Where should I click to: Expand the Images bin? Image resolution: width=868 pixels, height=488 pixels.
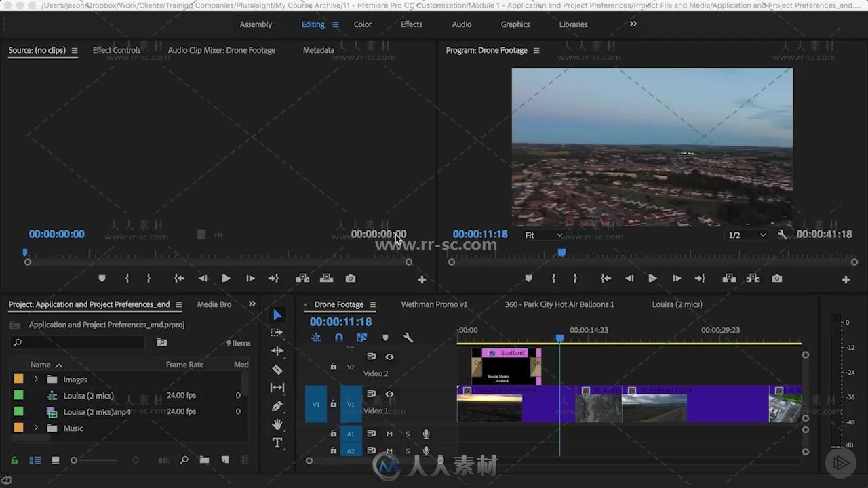pyautogui.click(x=37, y=380)
